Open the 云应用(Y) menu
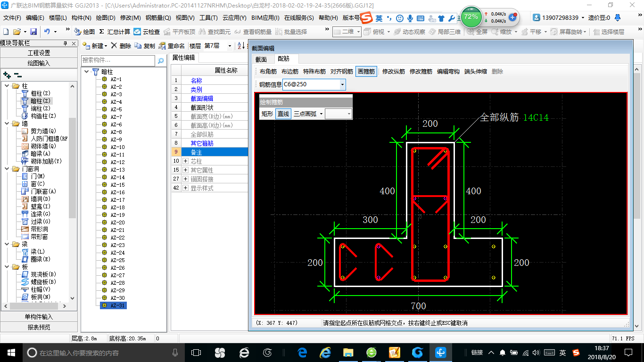Image resolution: width=644 pixels, height=362 pixels. pos(234,18)
